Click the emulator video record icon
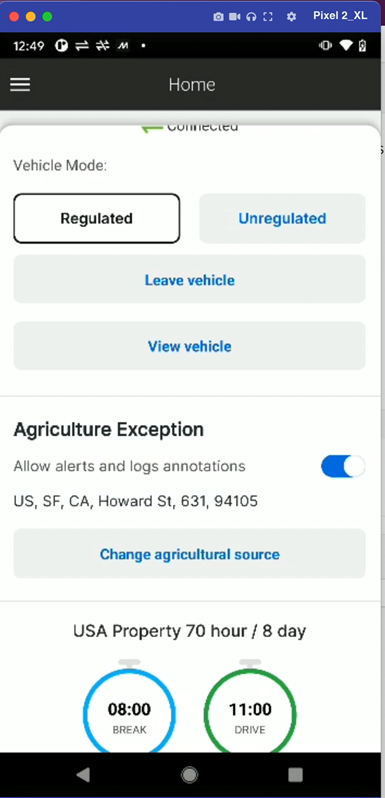 click(234, 17)
